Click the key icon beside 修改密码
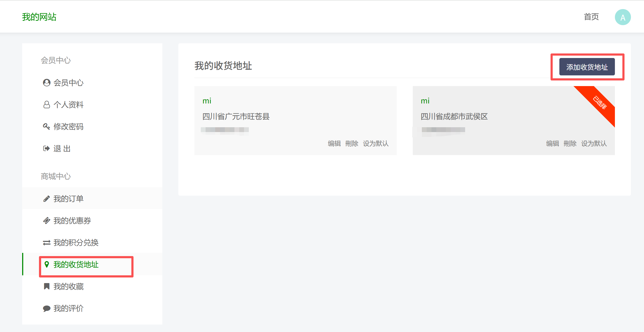This screenshot has width=644, height=332. (x=46, y=126)
